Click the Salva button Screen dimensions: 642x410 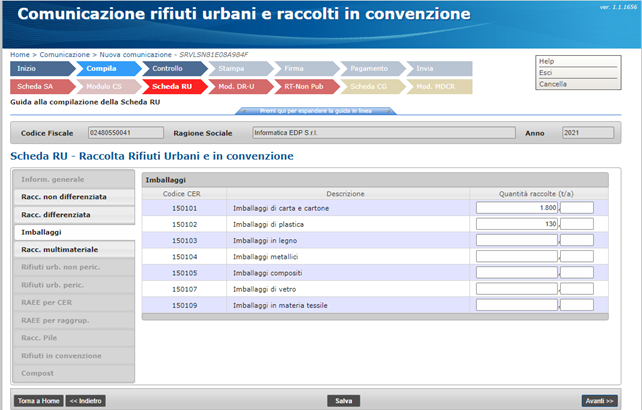(343, 400)
